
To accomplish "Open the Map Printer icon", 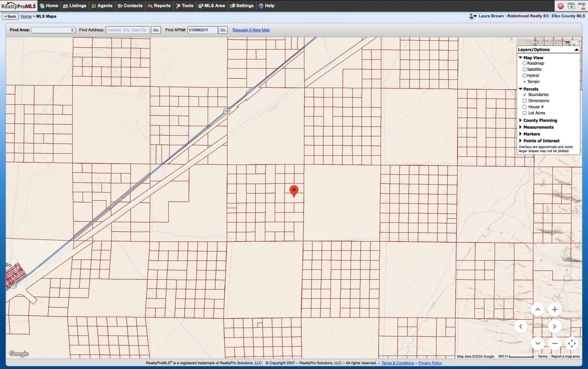I will tap(568, 42).
